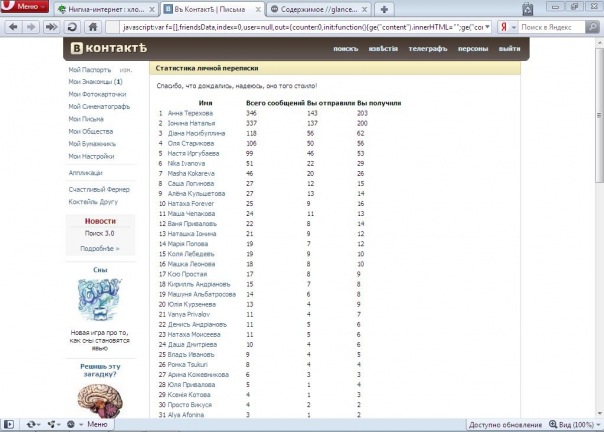Open Діана Насибуллина profile link
This screenshot has height=432, width=604.
[196, 133]
